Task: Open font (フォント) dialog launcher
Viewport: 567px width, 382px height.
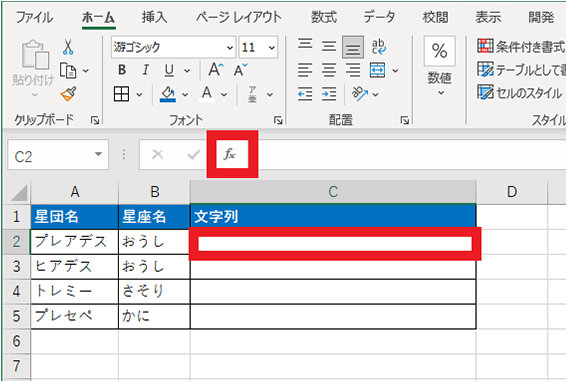Action: pos(278,120)
